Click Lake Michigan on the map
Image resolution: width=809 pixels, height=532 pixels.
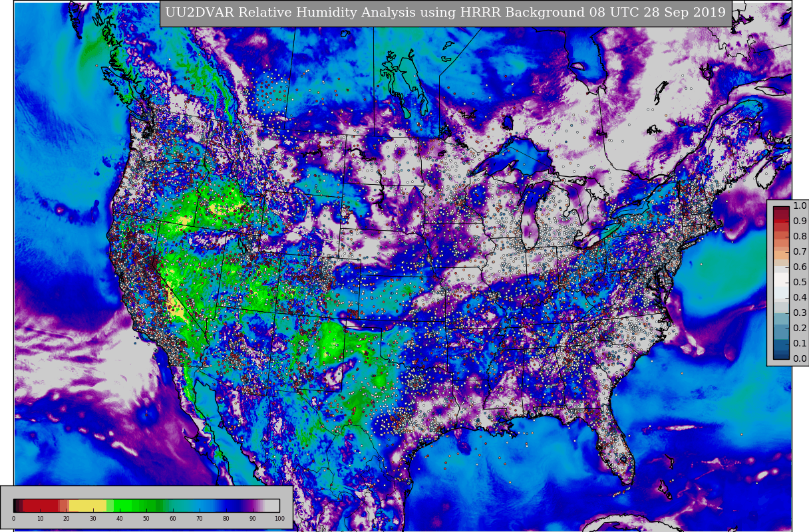pos(530,216)
